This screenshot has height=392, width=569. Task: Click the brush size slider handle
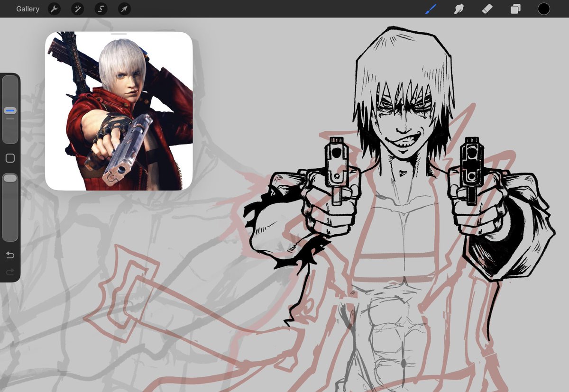point(10,110)
